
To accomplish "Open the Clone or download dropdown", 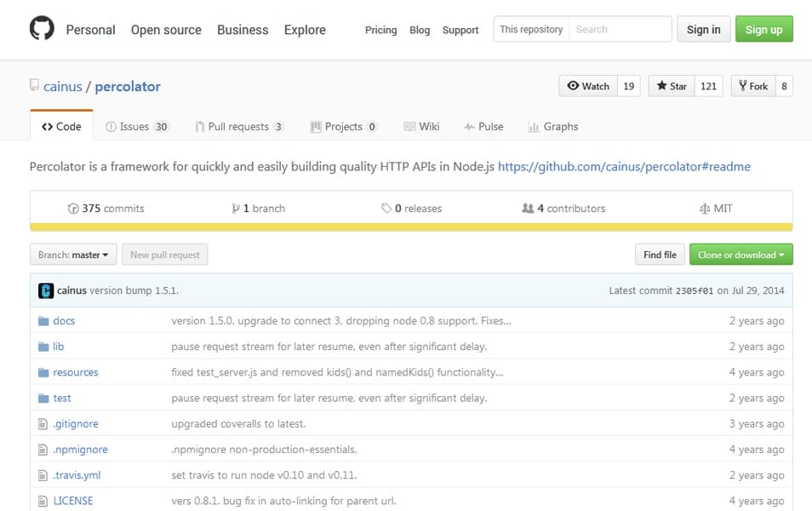I will pyautogui.click(x=741, y=254).
